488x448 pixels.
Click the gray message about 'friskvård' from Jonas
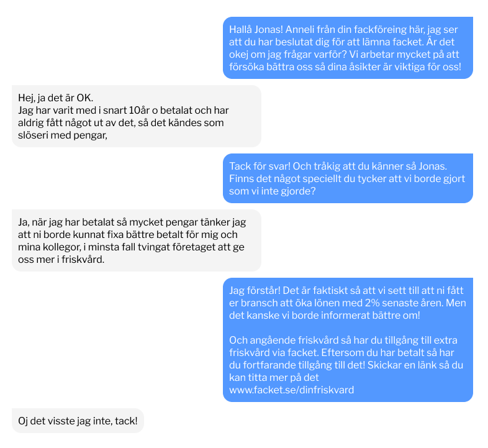tap(137, 240)
